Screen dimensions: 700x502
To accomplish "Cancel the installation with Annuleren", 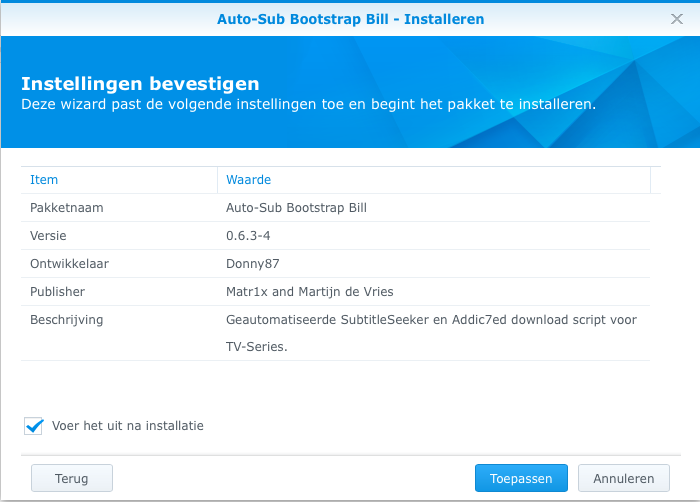I will (617, 478).
